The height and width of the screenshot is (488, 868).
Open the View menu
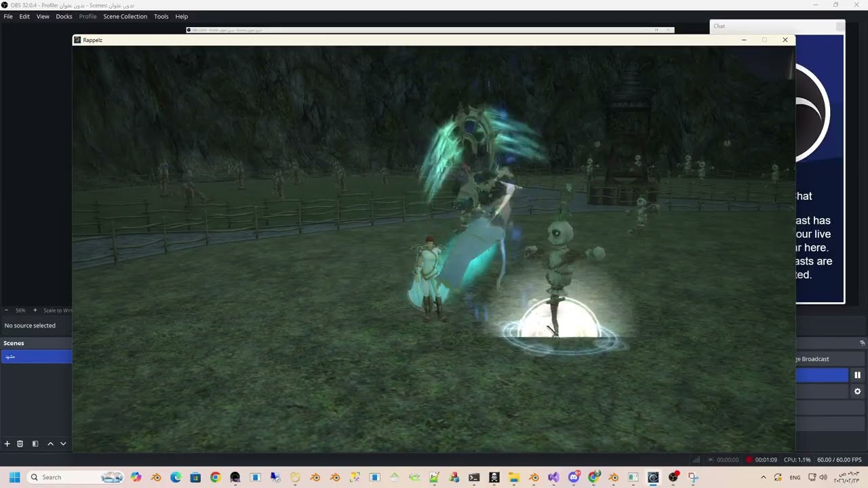click(x=43, y=16)
